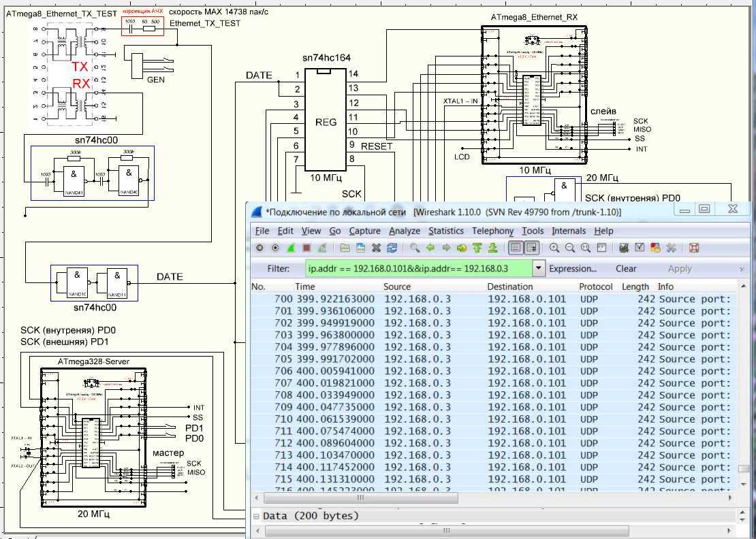Reload the current capture file

click(x=392, y=248)
